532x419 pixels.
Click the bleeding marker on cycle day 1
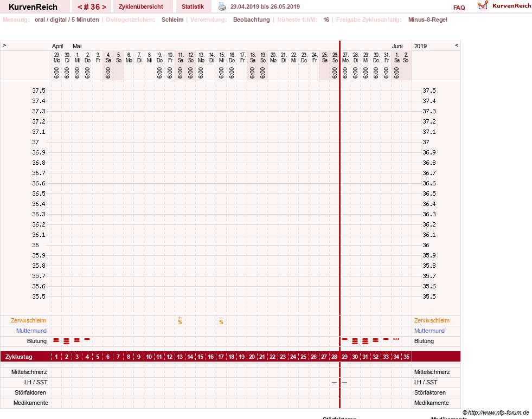pyautogui.click(x=56, y=340)
